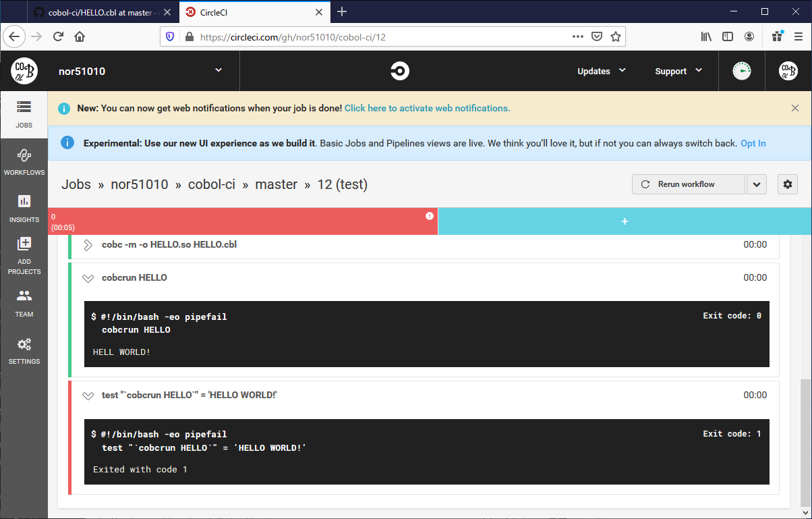Add a parallel container with plus
The width and height of the screenshot is (812, 519).
625,221
